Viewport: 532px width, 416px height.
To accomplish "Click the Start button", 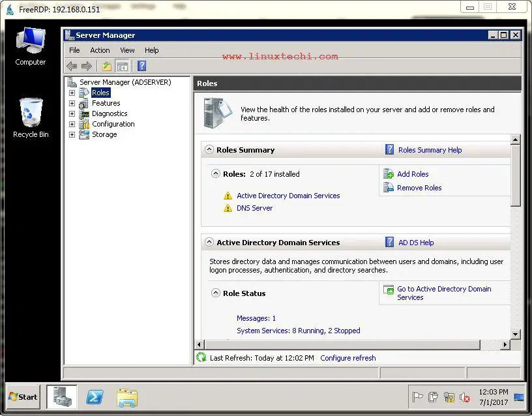I will tap(23, 396).
